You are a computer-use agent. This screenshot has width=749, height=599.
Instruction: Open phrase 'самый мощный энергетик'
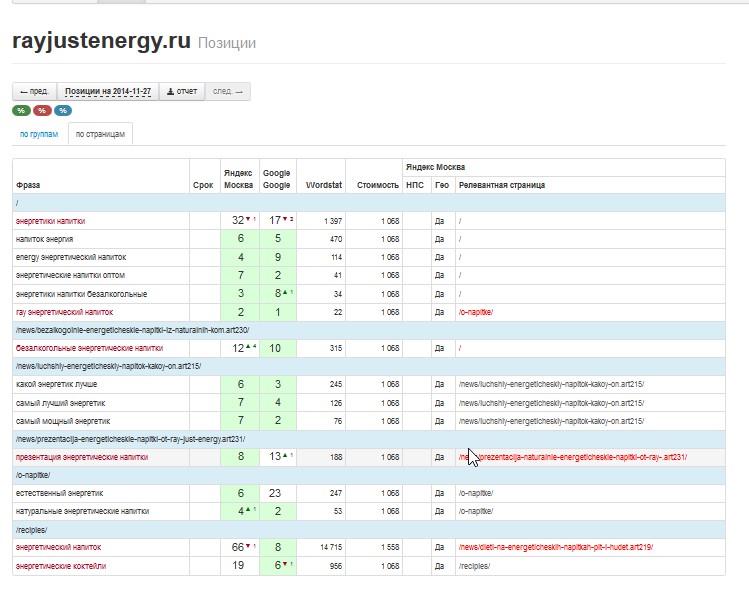[63, 421]
